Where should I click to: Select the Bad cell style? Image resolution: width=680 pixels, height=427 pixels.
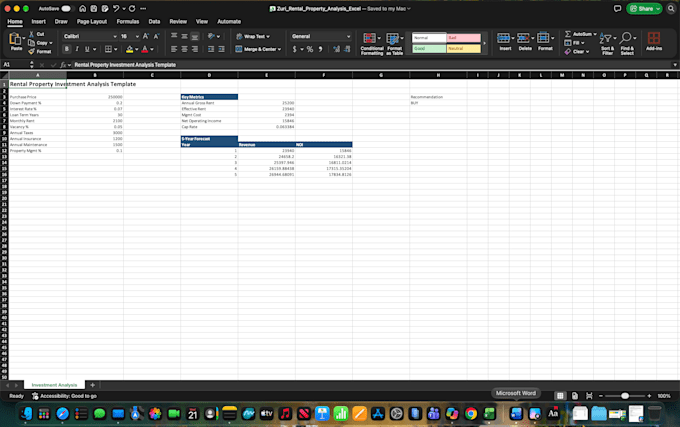point(464,38)
